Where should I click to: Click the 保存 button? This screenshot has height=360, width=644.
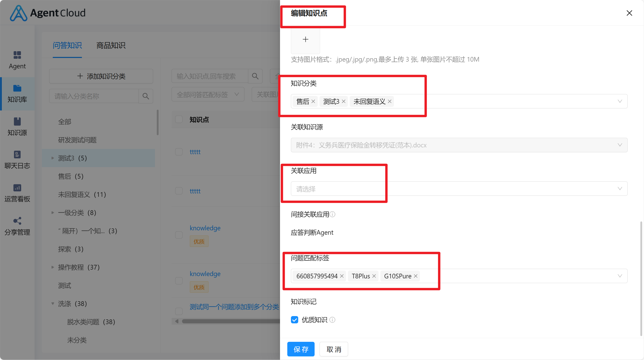point(301,349)
